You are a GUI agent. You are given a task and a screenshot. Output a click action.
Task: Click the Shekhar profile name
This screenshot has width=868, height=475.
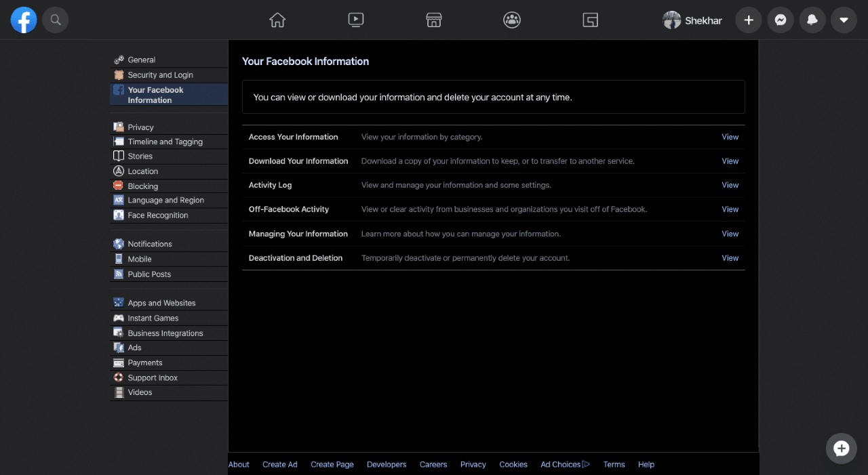[703, 20]
